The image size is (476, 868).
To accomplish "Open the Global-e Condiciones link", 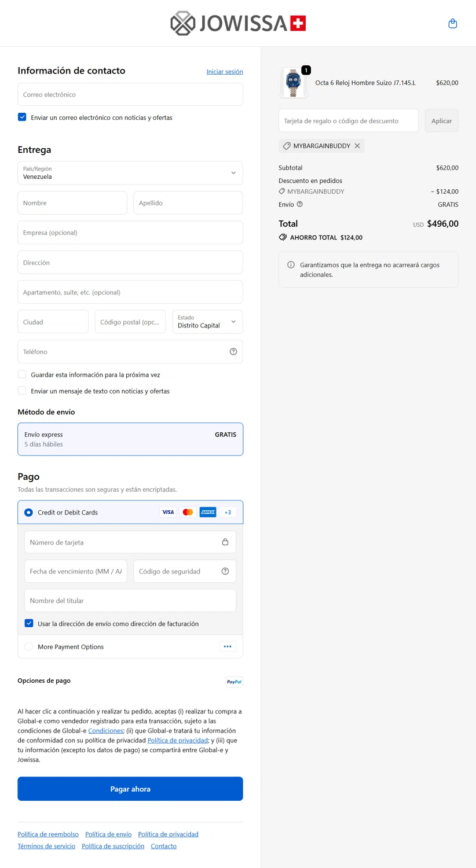I will tap(105, 731).
